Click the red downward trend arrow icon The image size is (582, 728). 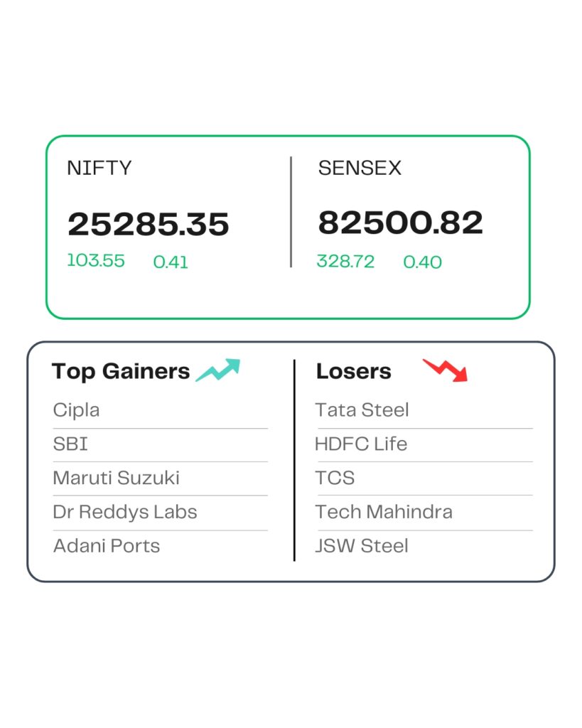(x=446, y=370)
